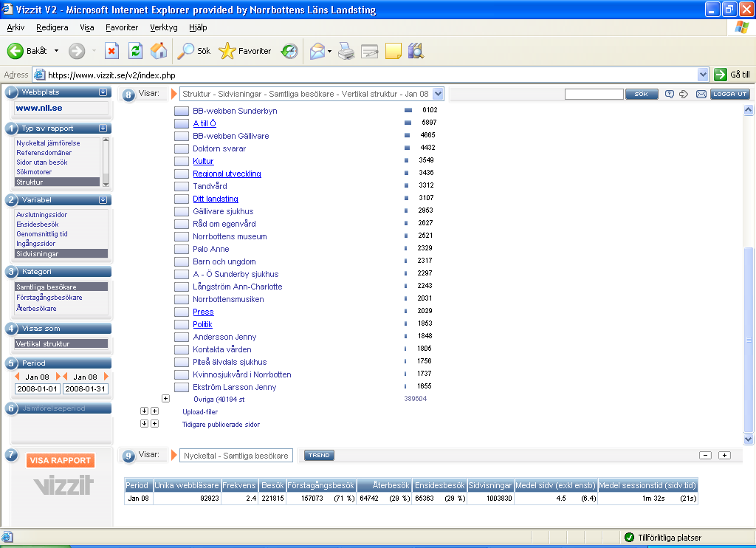Open the Arkiv menu

pos(16,27)
